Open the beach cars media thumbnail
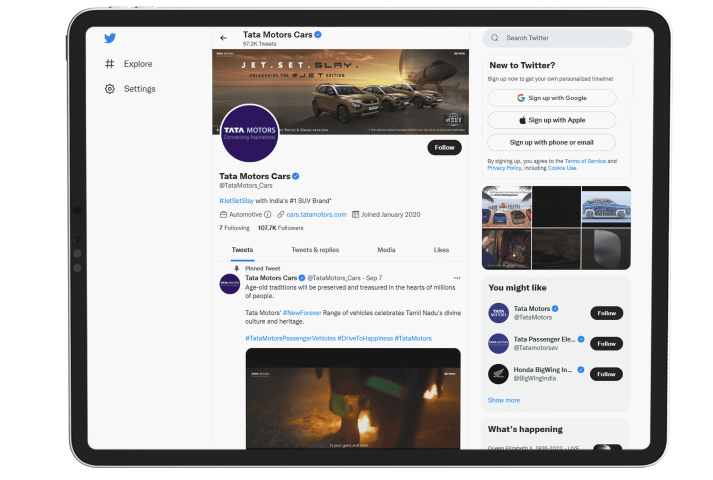 pos(507,206)
